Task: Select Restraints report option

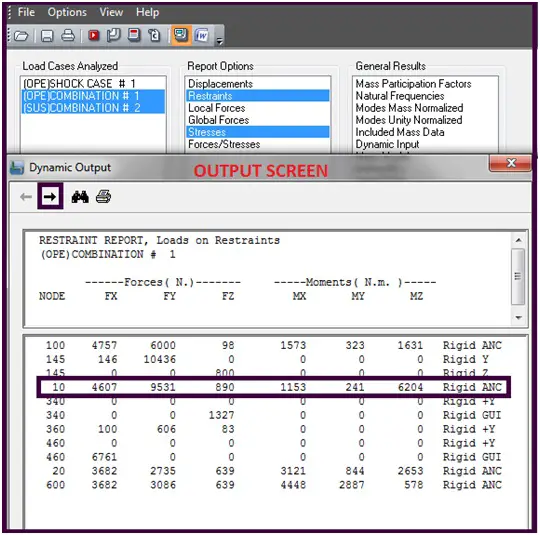Action: pos(258,96)
